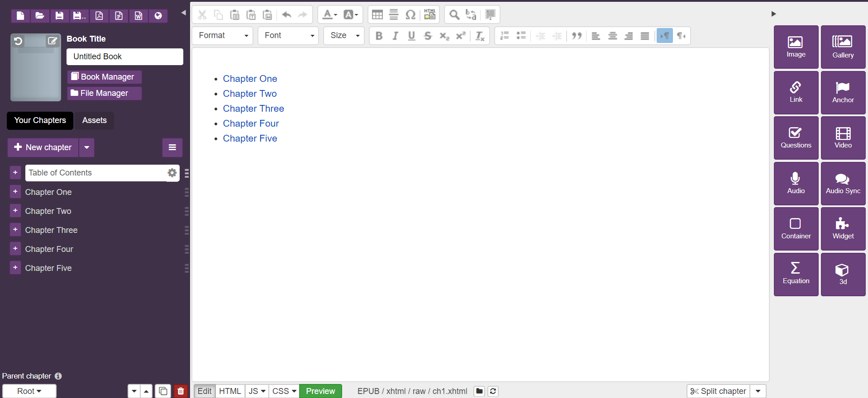This screenshot has height=398, width=868.
Task: Add a 3d object
Action: tap(843, 274)
